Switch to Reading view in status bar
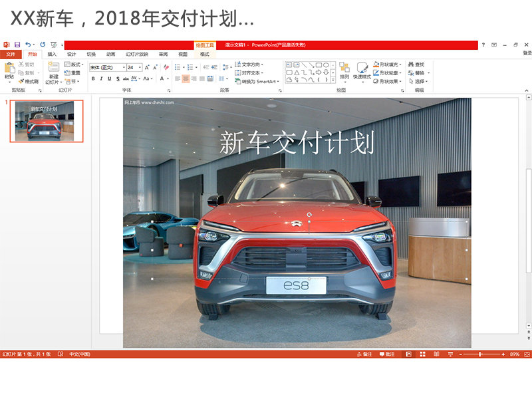The width and height of the screenshot is (532, 399). 436,354
